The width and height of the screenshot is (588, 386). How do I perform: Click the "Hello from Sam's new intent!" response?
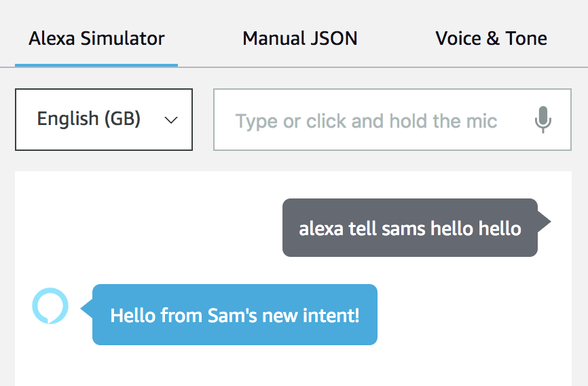pos(235,315)
